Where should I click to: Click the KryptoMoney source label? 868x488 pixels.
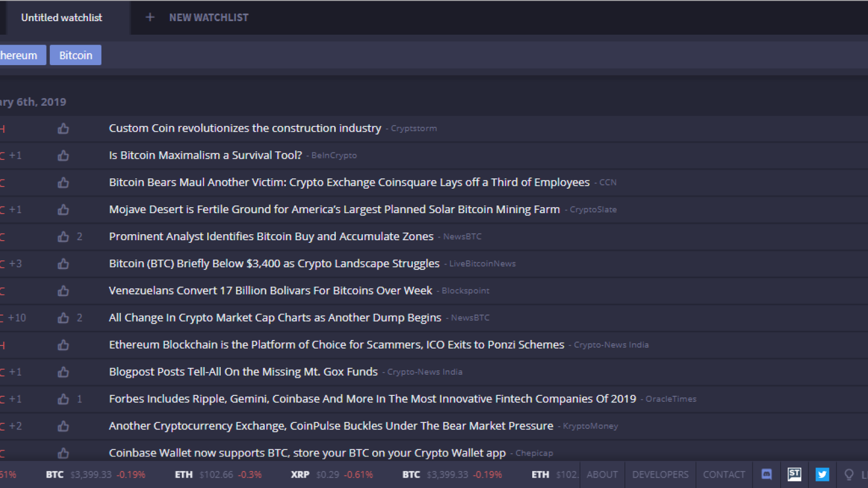coord(590,427)
